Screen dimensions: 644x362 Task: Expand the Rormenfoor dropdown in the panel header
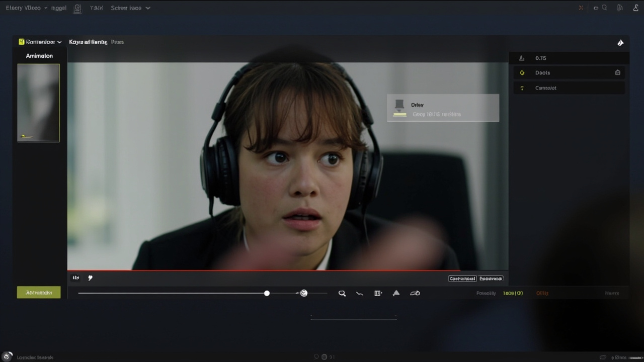[x=43, y=42]
